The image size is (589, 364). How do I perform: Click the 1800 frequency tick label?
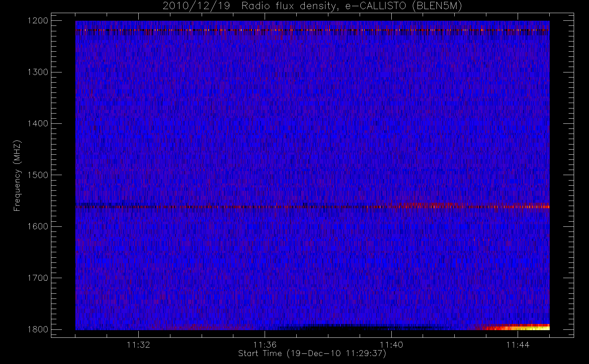coord(38,329)
